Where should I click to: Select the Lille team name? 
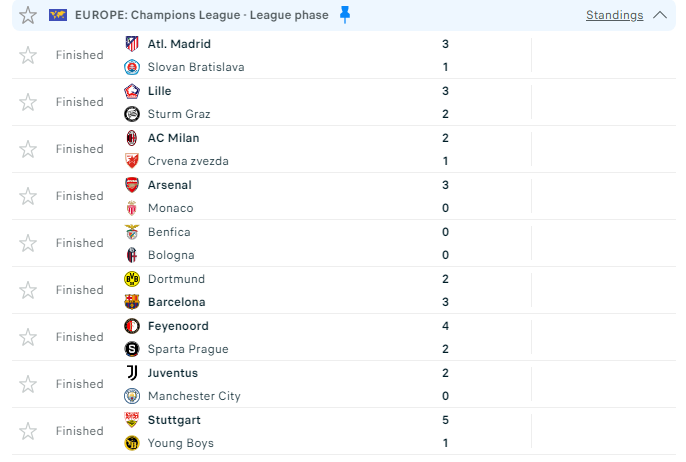[159, 91]
